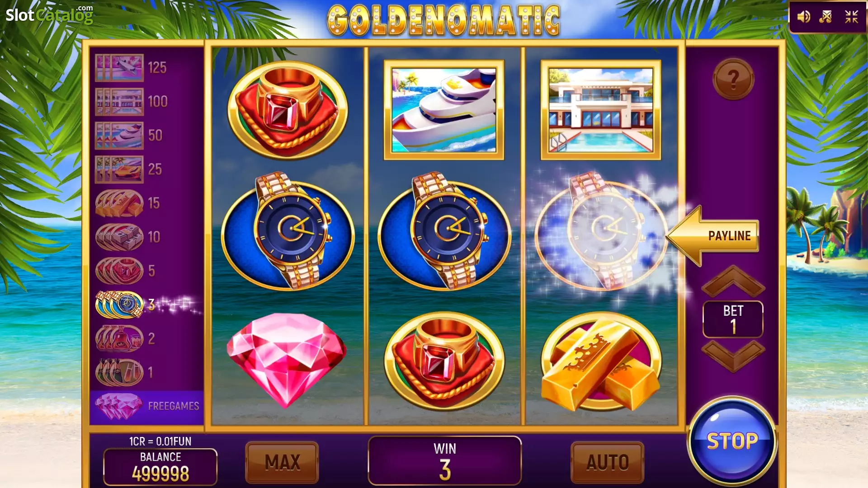The width and height of the screenshot is (868, 488).
Task: Increase bet with the up chevron
Action: tap(733, 281)
